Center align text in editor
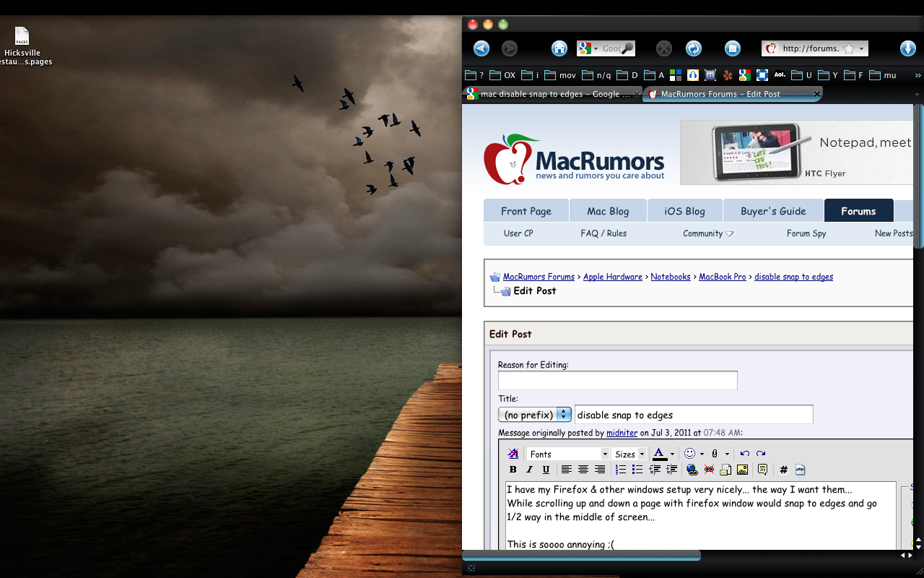The image size is (924, 578). pos(583,470)
